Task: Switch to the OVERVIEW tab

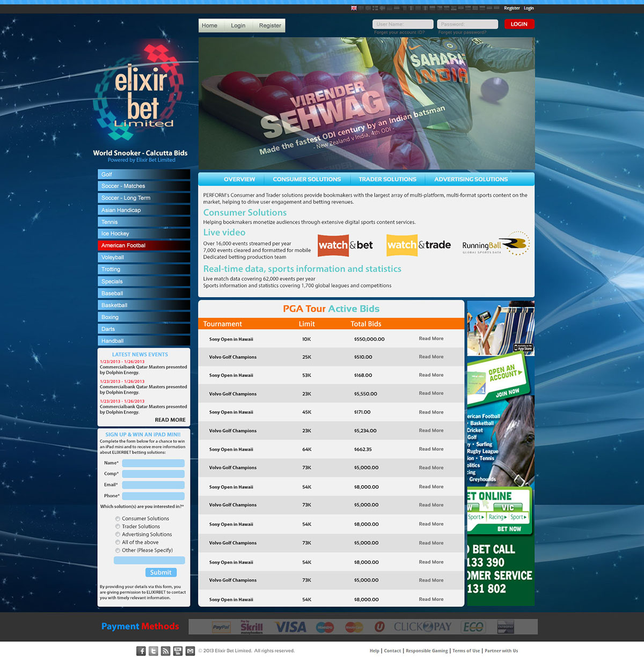Action: pos(239,179)
